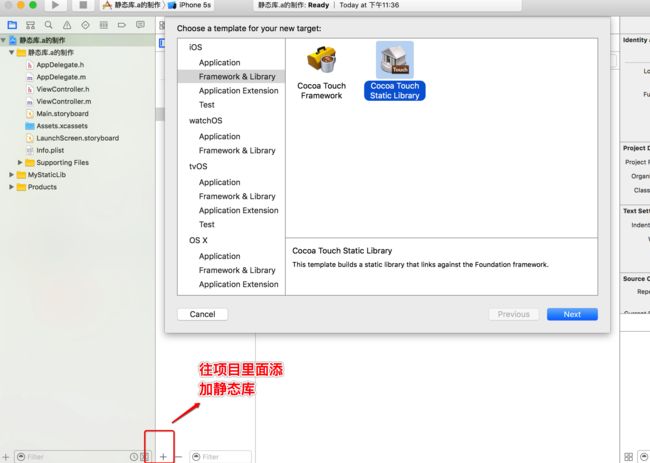650x463 pixels.
Task: Open ViewController.m in navigator
Action: click(x=63, y=101)
